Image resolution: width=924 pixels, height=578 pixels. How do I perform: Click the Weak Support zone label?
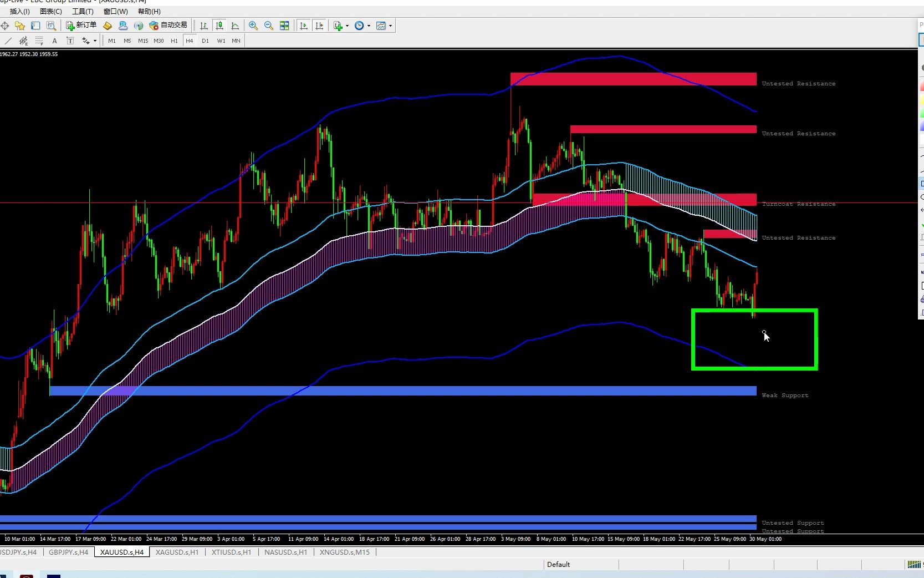pyautogui.click(x=785, y=396)
